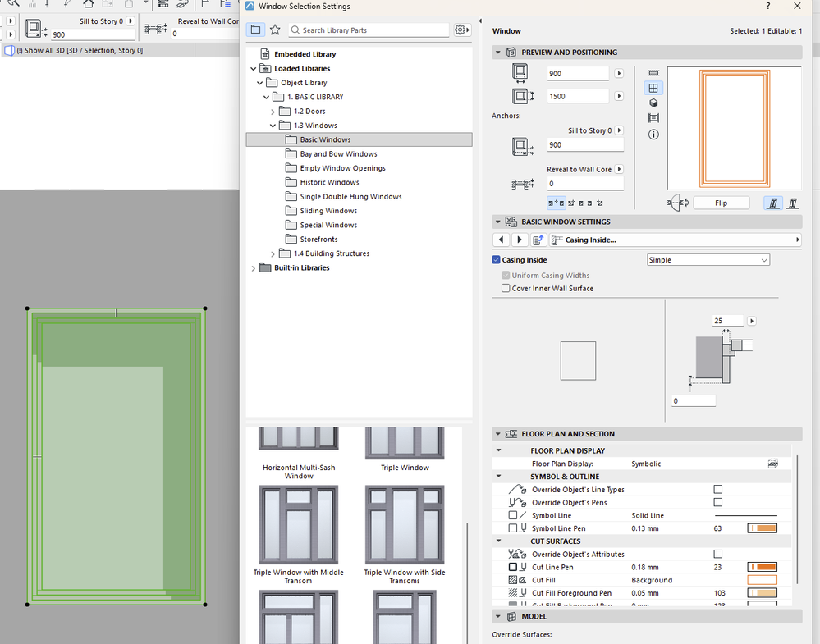Collapse the Preview and Positioning panel

[498, 53]
